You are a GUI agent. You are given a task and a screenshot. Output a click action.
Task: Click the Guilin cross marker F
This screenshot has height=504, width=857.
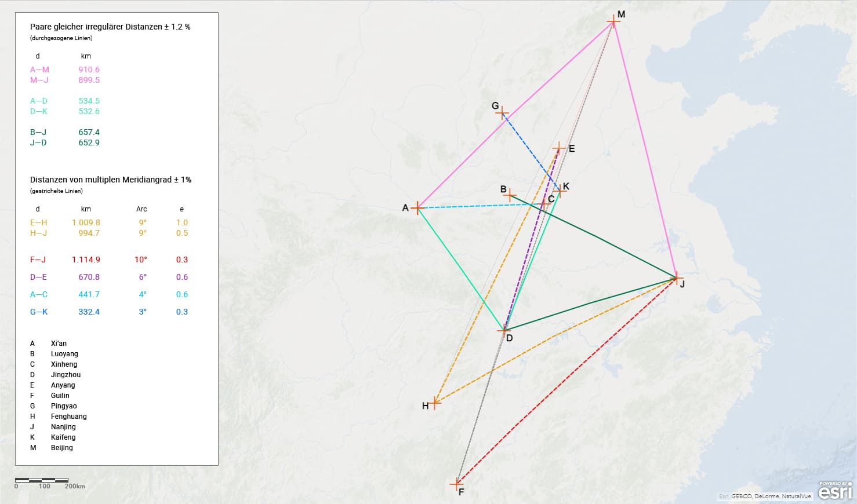(x=457, y=483)
